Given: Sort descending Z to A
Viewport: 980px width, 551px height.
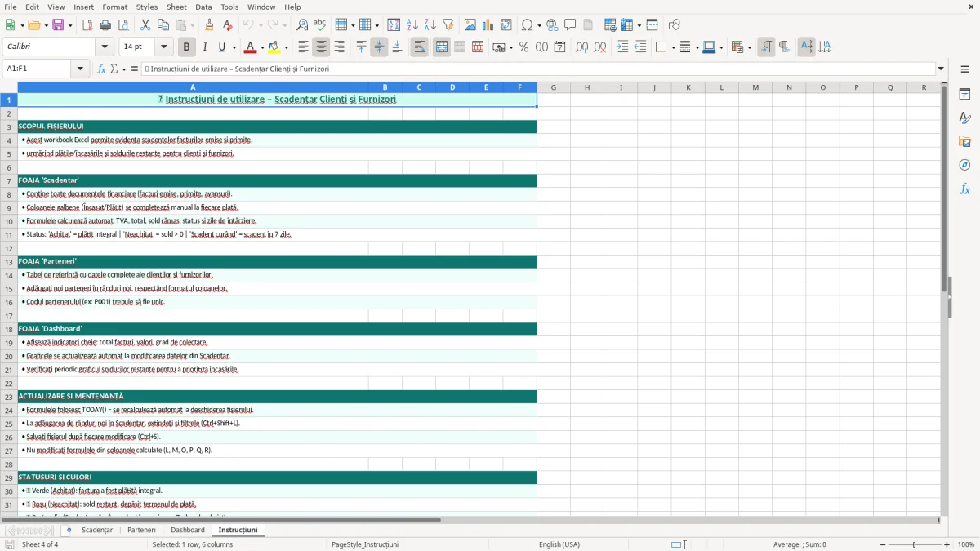Looking at the screenshot, I should pyautogui.click(x=430, y=25).
